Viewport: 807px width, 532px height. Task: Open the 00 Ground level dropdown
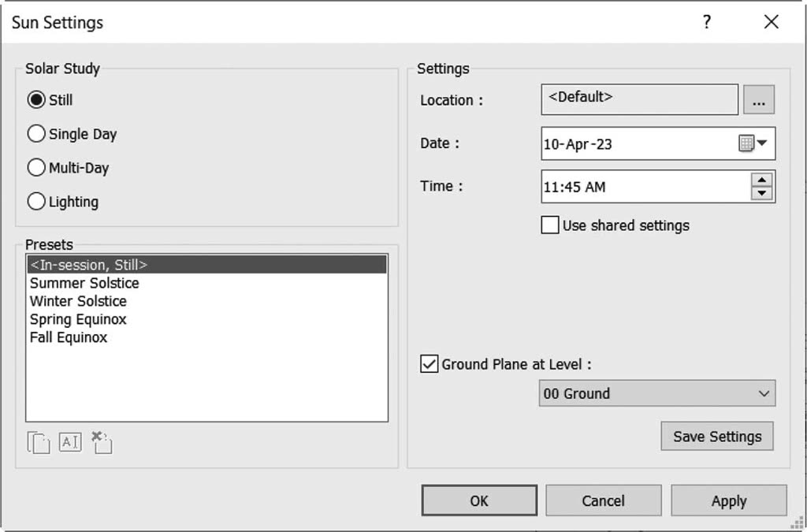coord(657,393)
